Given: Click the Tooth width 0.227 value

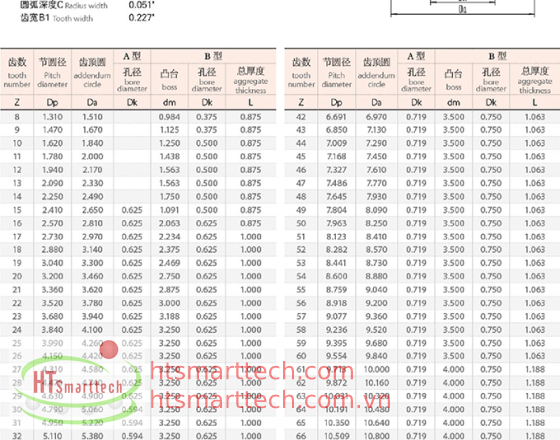Looking at the screenshot, I should (141, 18).
